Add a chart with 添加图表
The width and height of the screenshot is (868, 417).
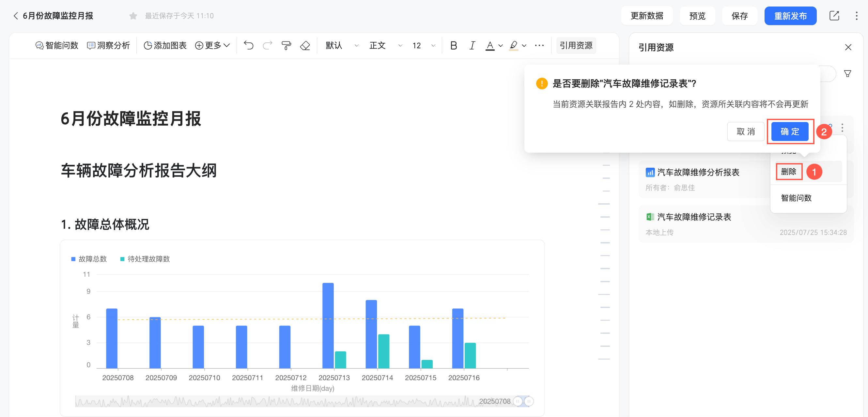(x=165, y=45)
